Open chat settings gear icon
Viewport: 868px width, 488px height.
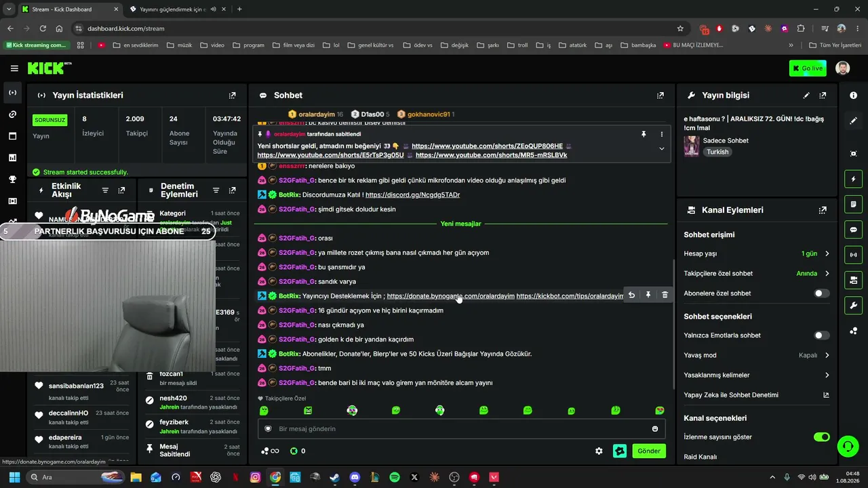599,451
